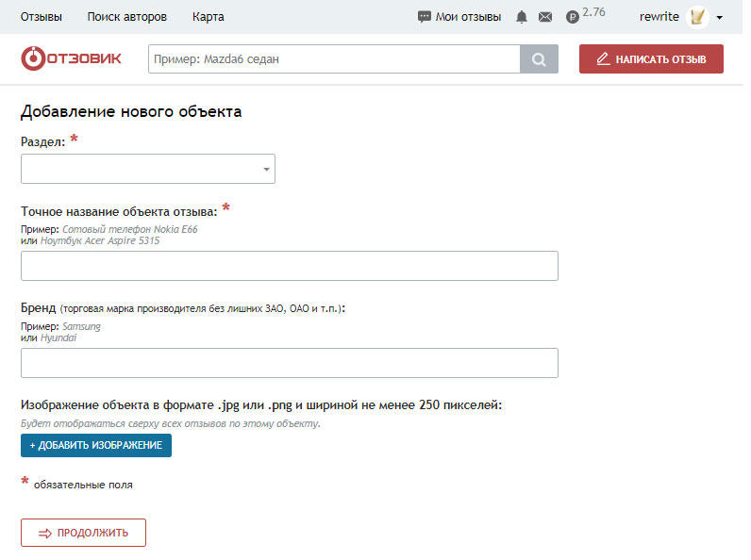Open the Отзывы menu item

point(42,17)
